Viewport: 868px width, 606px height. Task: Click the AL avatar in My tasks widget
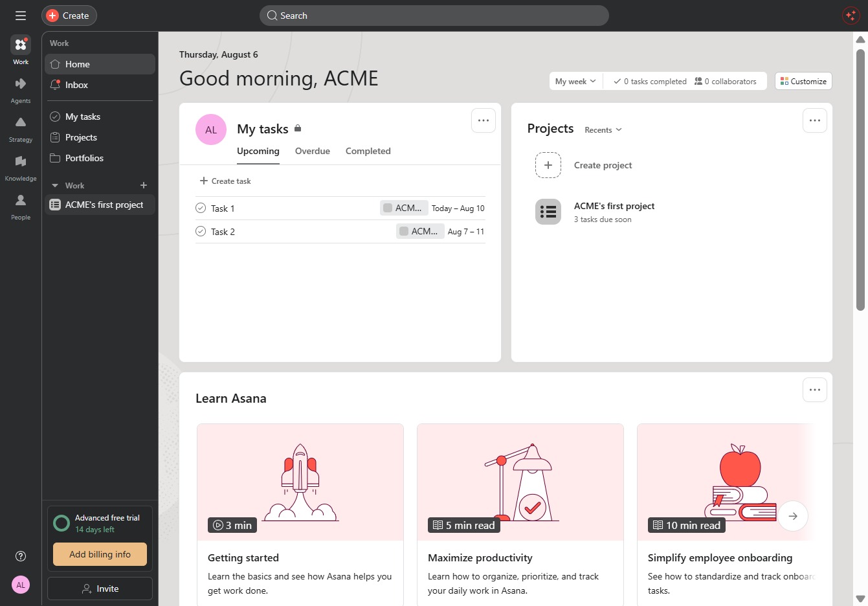pos(211,129)
